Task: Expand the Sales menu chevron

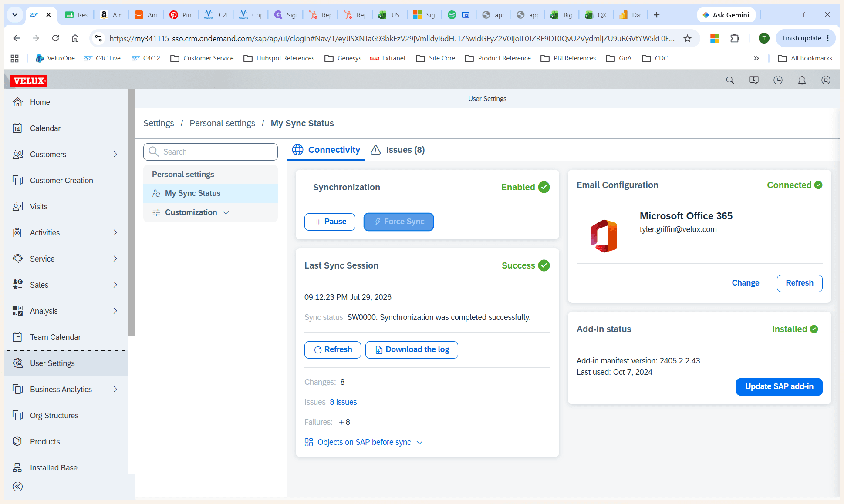Action: 115,285
